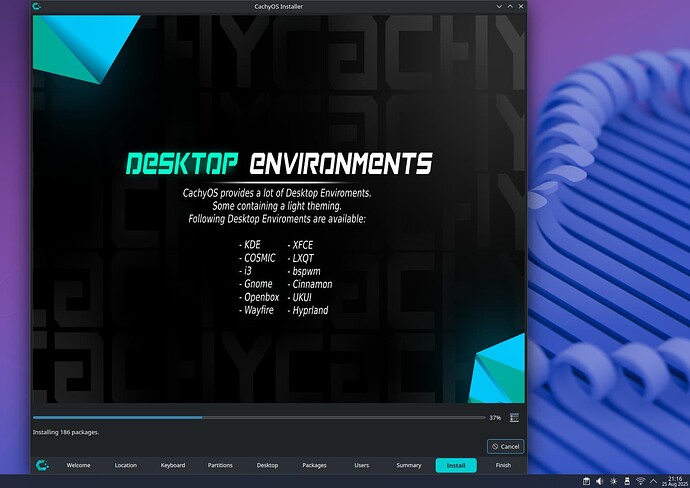Click the CachyOS logo in the title bar
The image size is (690, 488).
[x=37, y=6]
